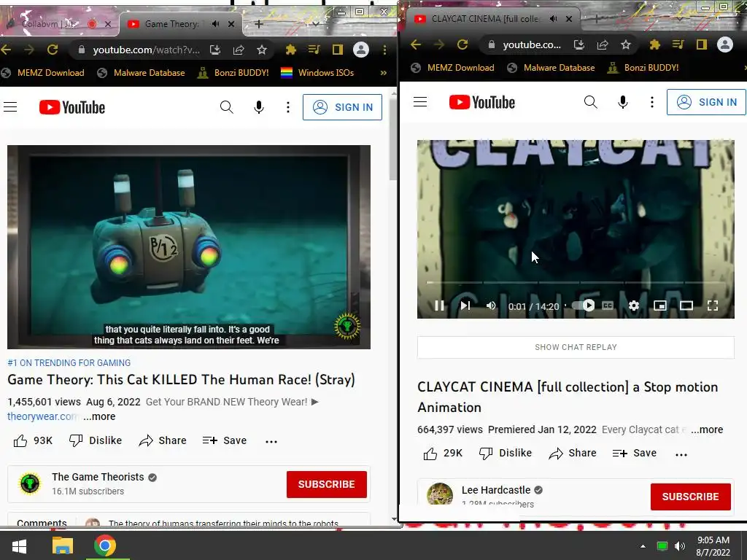Open MEMZ Download bookmark in right window
The image size is (747, 560).
pos(452,68)
